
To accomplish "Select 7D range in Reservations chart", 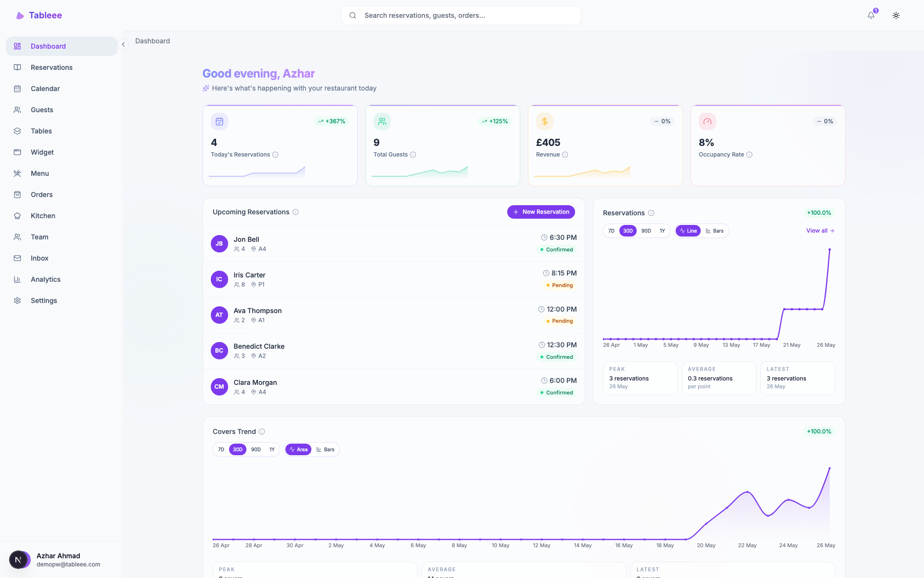I will (x=611, y=231).
